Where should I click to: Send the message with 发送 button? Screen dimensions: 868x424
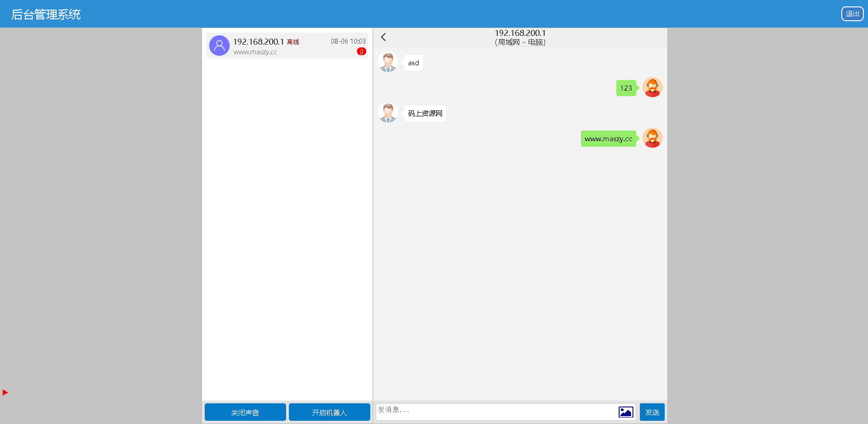pos(652,412)
